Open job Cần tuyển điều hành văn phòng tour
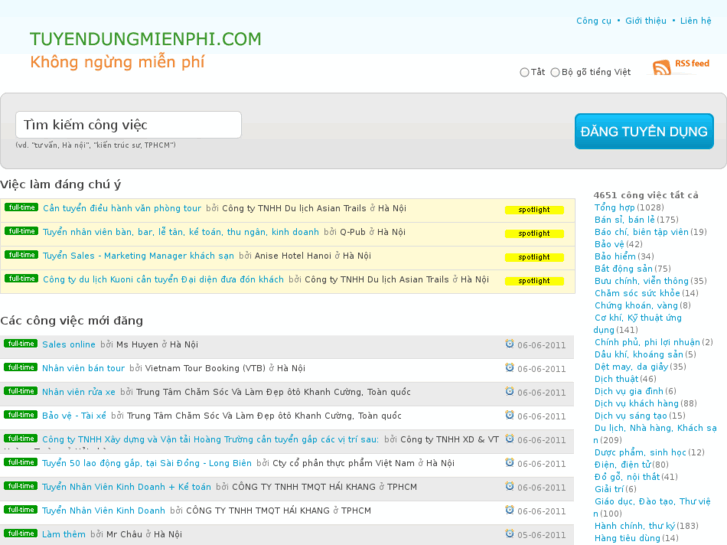Viewport: 727px width, 545px height. click(122, 208)
